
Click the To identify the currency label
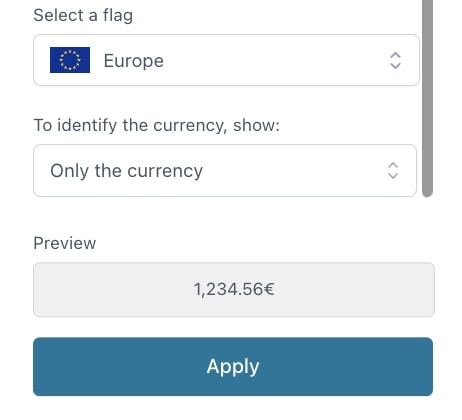[x=157, y=126]
